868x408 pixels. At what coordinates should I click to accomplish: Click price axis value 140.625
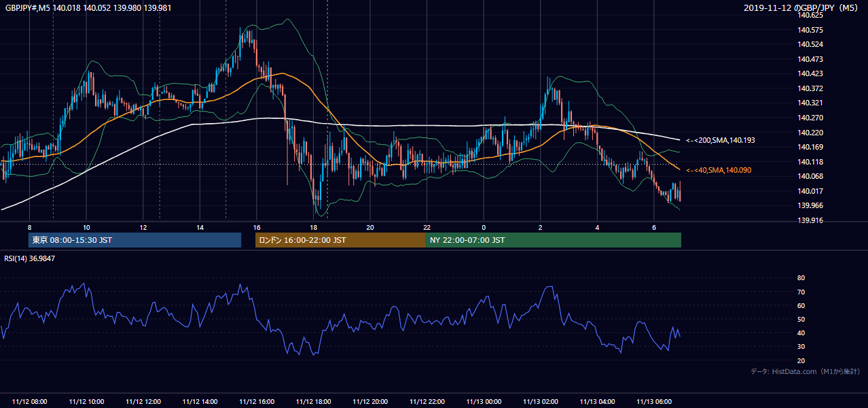(810, 15)
